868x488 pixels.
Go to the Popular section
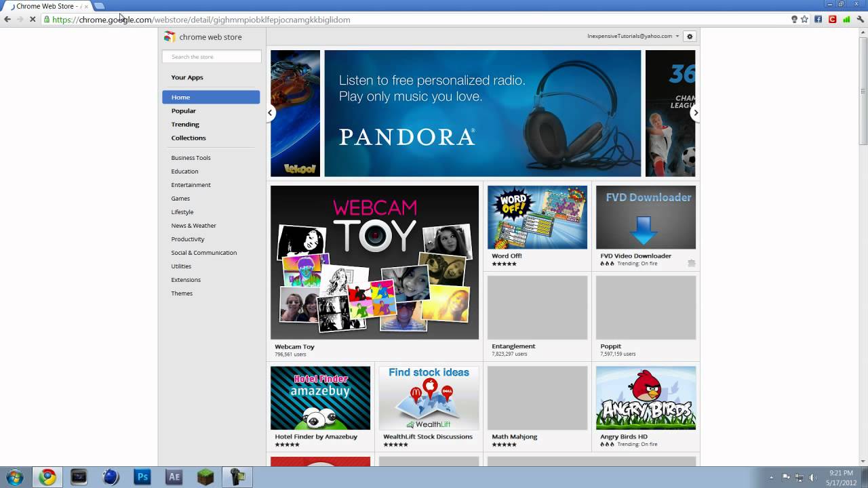coord(184,110)
